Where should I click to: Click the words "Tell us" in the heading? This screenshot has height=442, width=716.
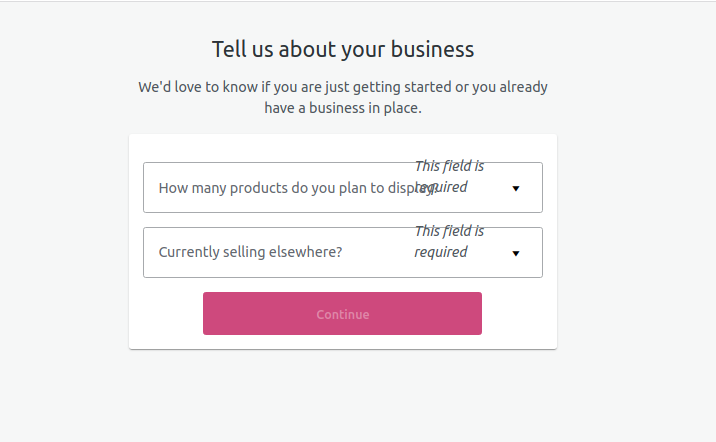pyautogui.click(x=237, y=49)
